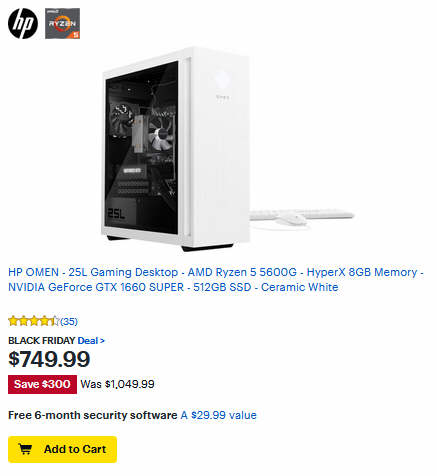
Task: Click the OMEN diamond logo on tower front
Action: click(x=222, y=79)
